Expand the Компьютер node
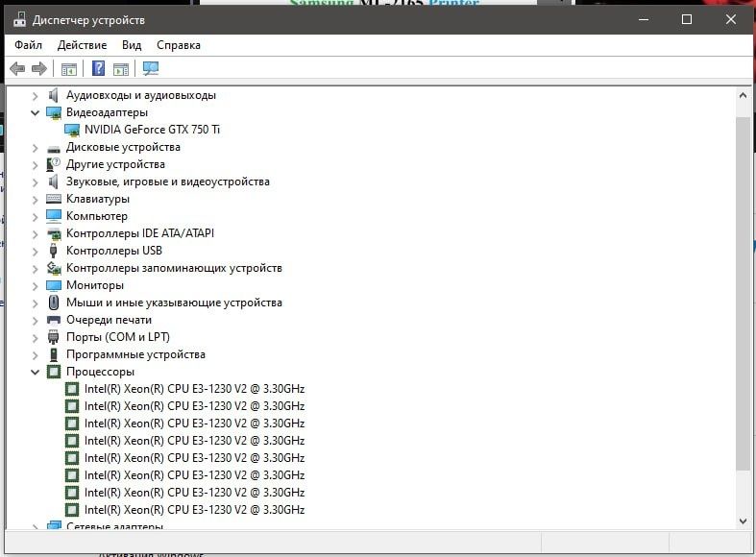Image resolution: width=756 pixels, height=557 pixels. pos(35,217)
